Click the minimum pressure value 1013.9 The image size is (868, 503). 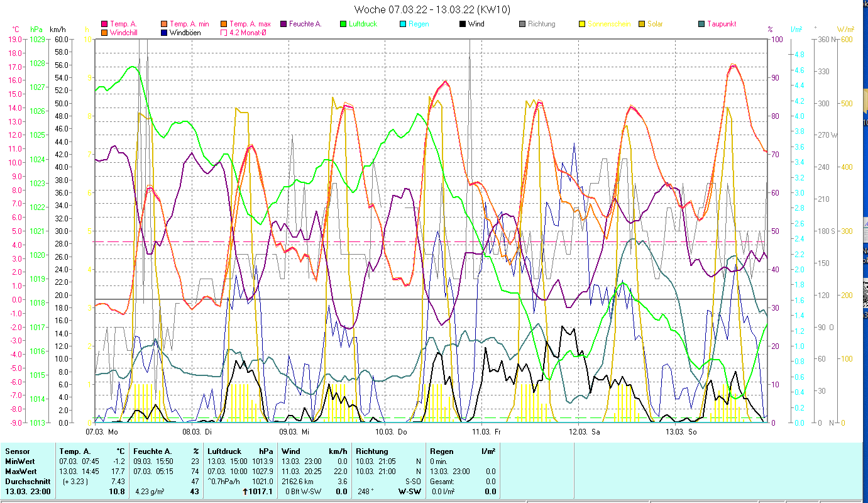pos(262,462)
